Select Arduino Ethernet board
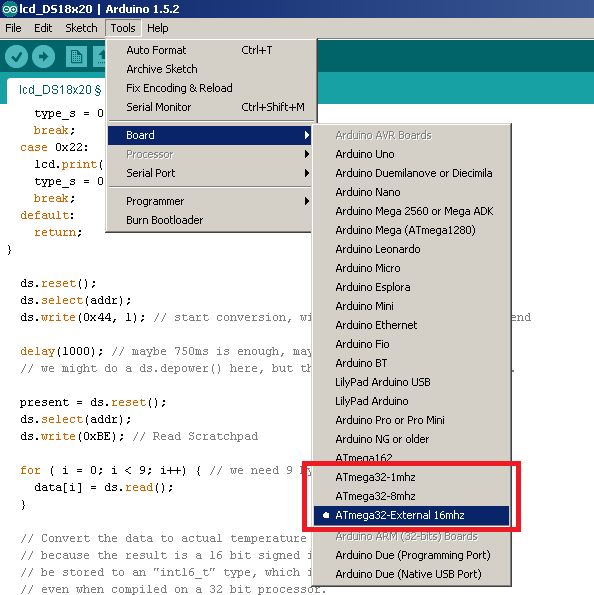Image resolution: width=594 pixels, height=595 pixels. tap(411, 325)
